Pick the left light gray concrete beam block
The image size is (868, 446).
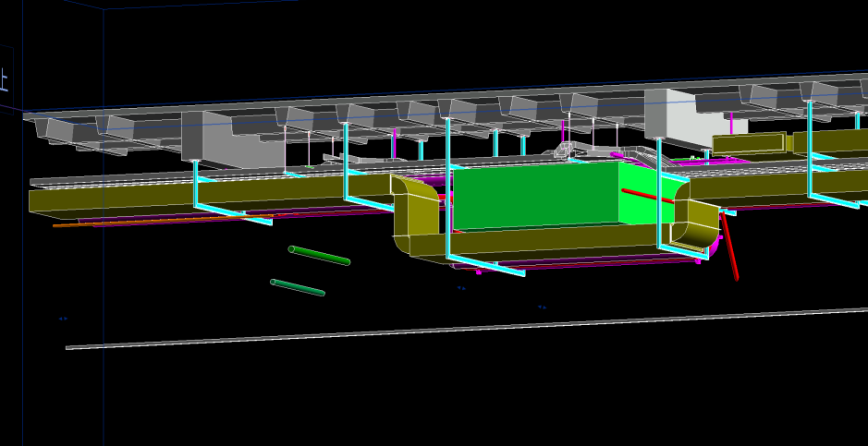[x=234, y=139]
